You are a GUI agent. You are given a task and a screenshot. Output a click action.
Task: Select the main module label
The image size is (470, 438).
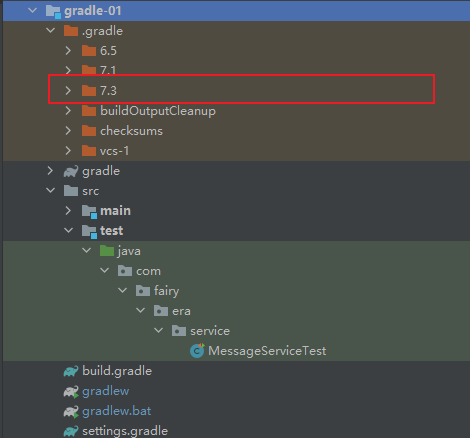[x=115, y=211]
